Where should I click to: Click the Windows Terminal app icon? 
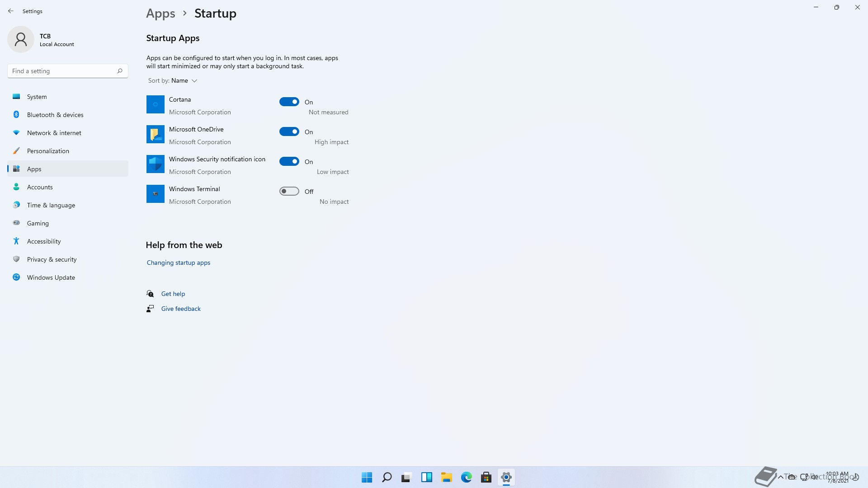[156, 194]
